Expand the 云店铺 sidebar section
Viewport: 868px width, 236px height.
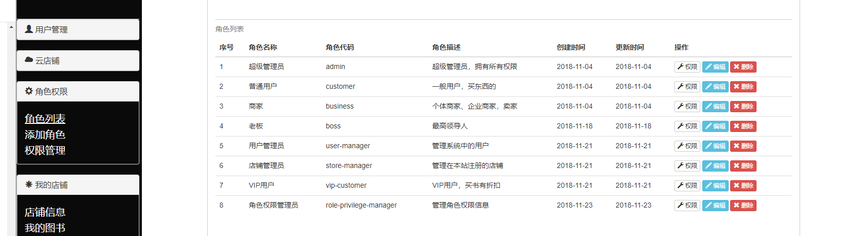click(78, 60)
